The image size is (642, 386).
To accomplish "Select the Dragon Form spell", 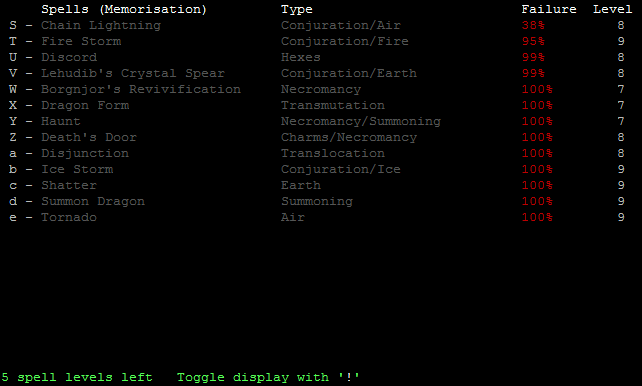I will pyautogui.click(x=317, y=105).
